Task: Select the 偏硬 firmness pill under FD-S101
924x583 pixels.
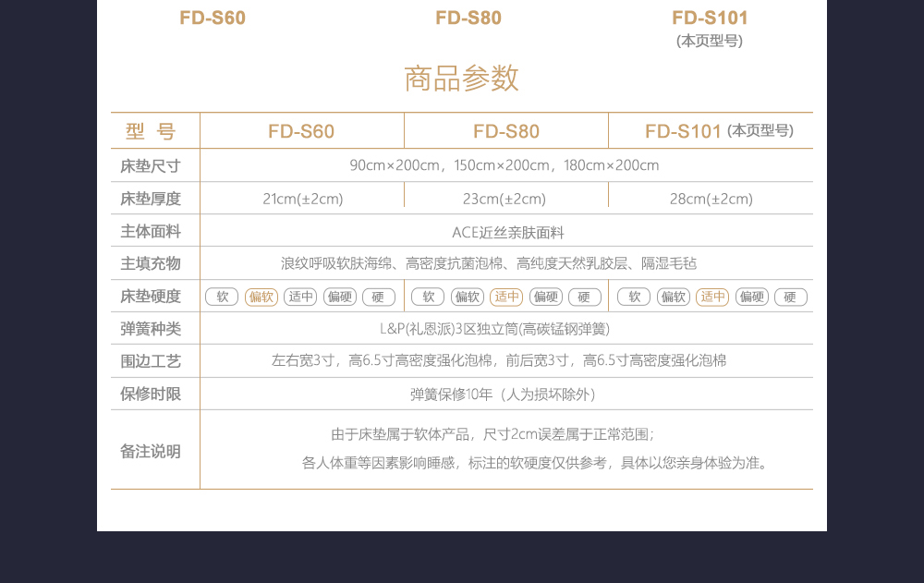Action: (x=752, y=297)
